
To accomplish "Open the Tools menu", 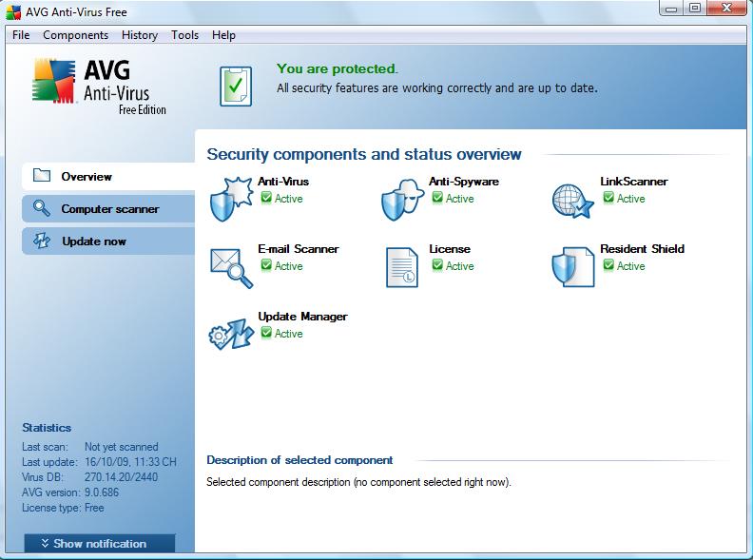I will tap(184, 35).
